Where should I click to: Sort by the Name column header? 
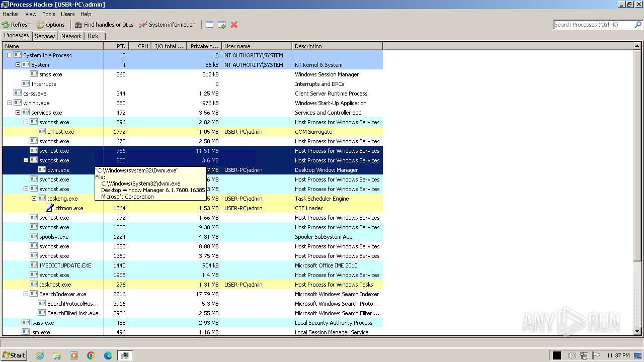pos(53,46)
